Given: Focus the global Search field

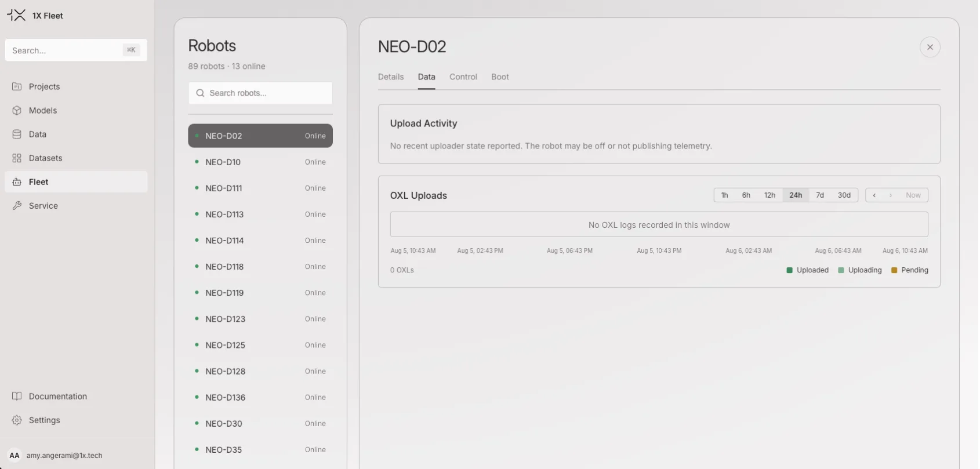Looking at the screenshot, I should (76, 50).
